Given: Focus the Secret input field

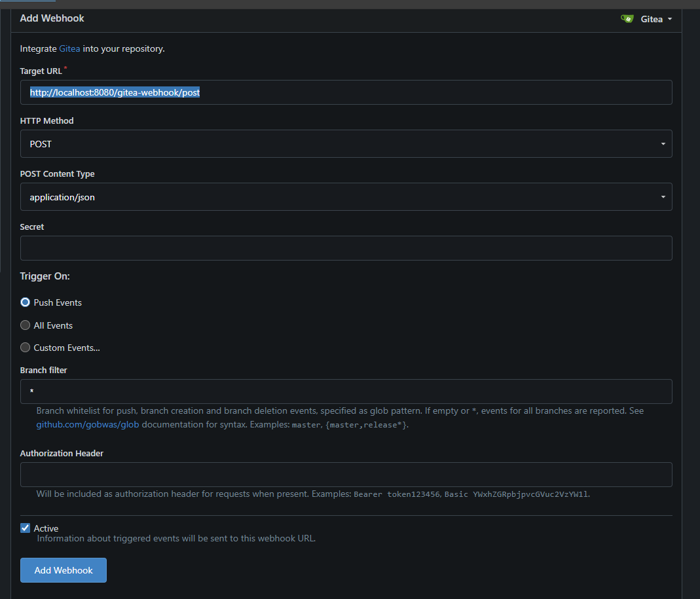Looking at the screenshot, I should (346, 248).
